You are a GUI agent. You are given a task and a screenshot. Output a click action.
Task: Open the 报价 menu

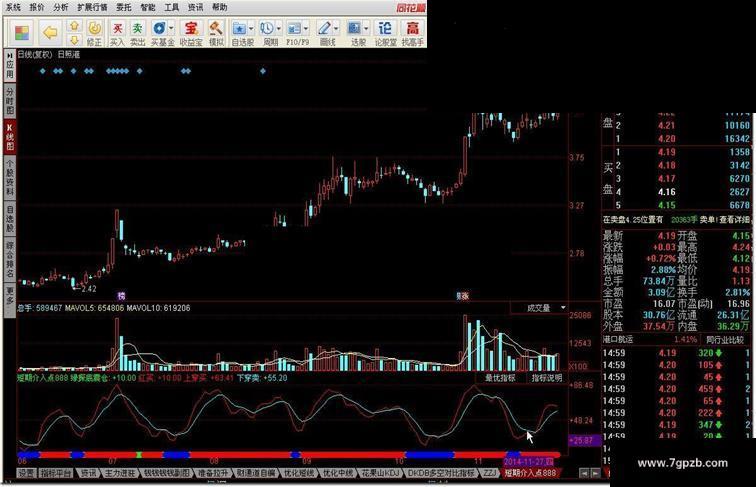tap(37, 7)
